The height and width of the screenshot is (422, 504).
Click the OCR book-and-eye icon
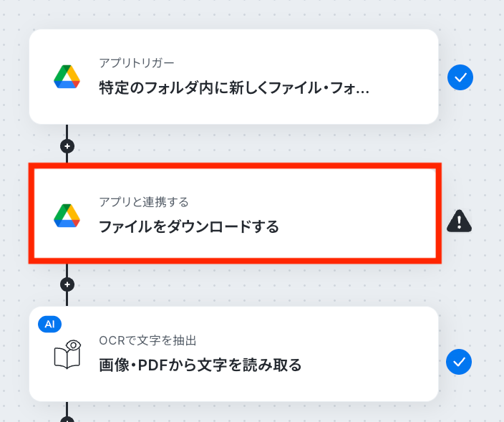(67, 354)
